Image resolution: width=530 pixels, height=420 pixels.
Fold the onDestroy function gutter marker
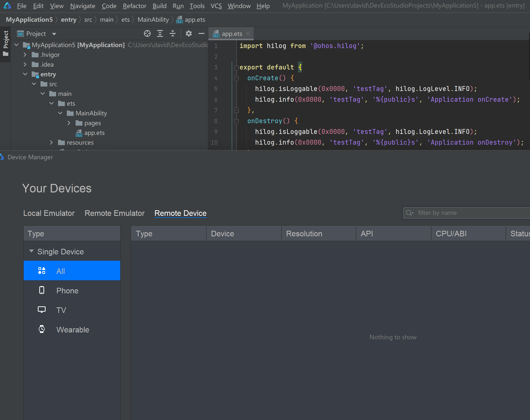pos(237,121)
